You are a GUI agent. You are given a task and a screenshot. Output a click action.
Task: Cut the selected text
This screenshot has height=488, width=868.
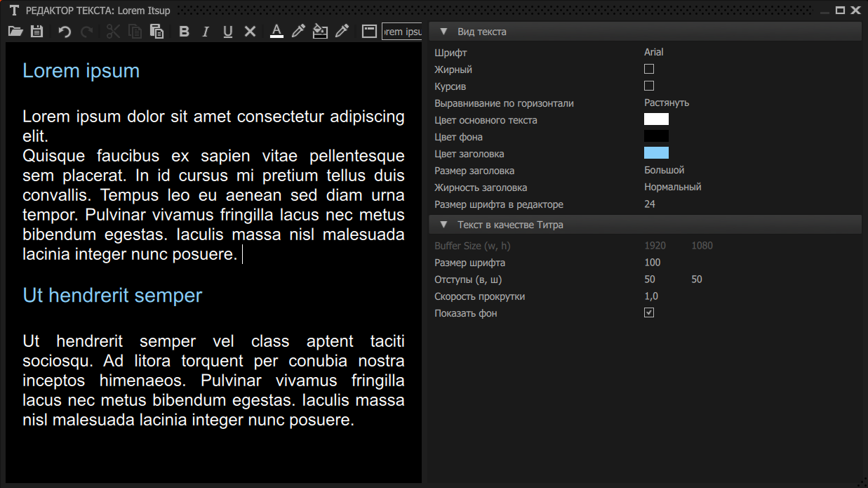pos(113,31)
